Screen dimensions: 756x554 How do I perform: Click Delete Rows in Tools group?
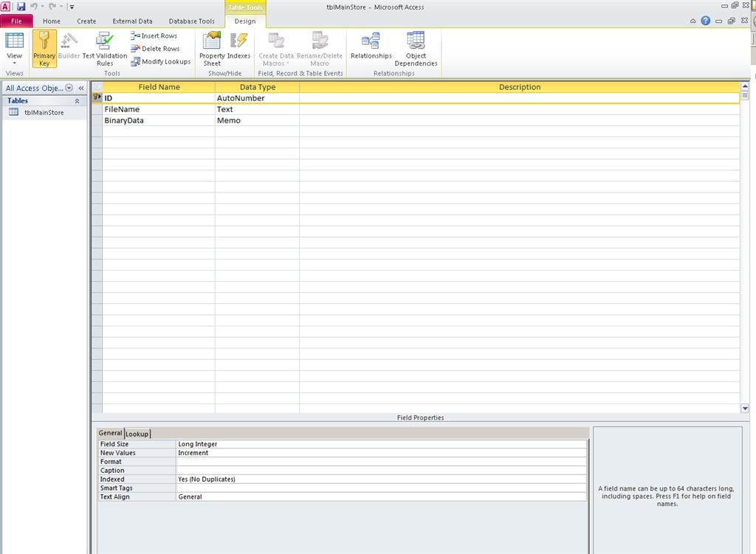point(155,49)
